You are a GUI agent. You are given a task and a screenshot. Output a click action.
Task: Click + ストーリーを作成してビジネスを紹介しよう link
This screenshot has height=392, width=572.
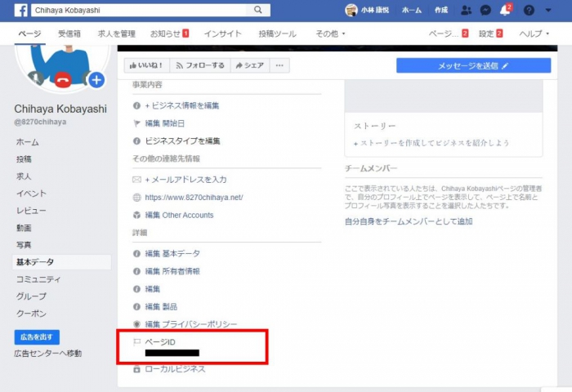coord(431,143)
